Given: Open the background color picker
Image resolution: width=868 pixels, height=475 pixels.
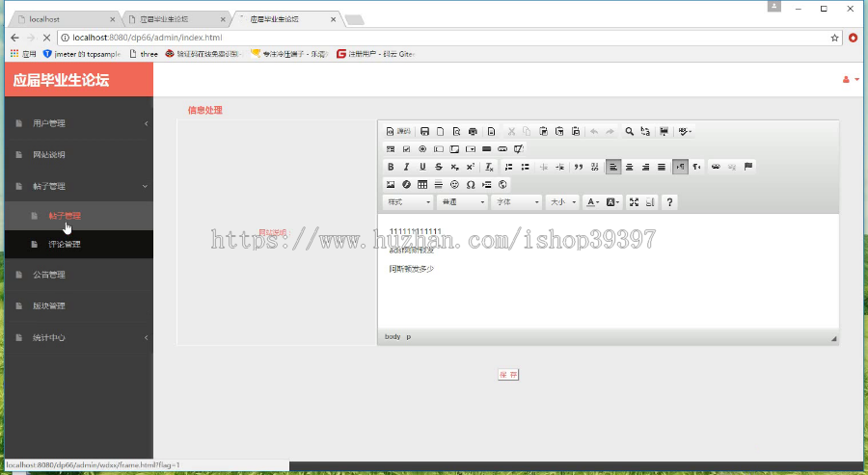Looking at the screenshot, I should coord(612,202).
